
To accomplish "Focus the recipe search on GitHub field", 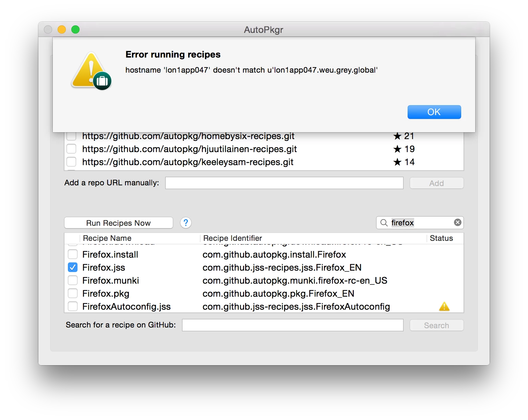I will click(x=292, y=325).
